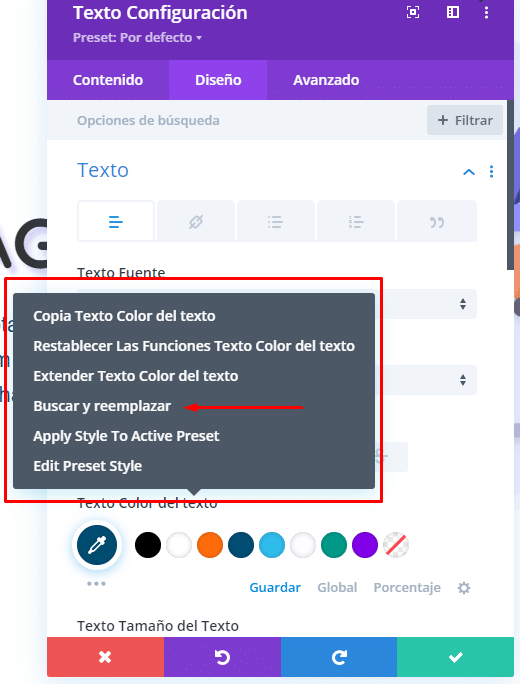The width and height of the screenshot is (520, 684).
Task: Pick the white swatch right of light blue
Action: coord(303,545)
